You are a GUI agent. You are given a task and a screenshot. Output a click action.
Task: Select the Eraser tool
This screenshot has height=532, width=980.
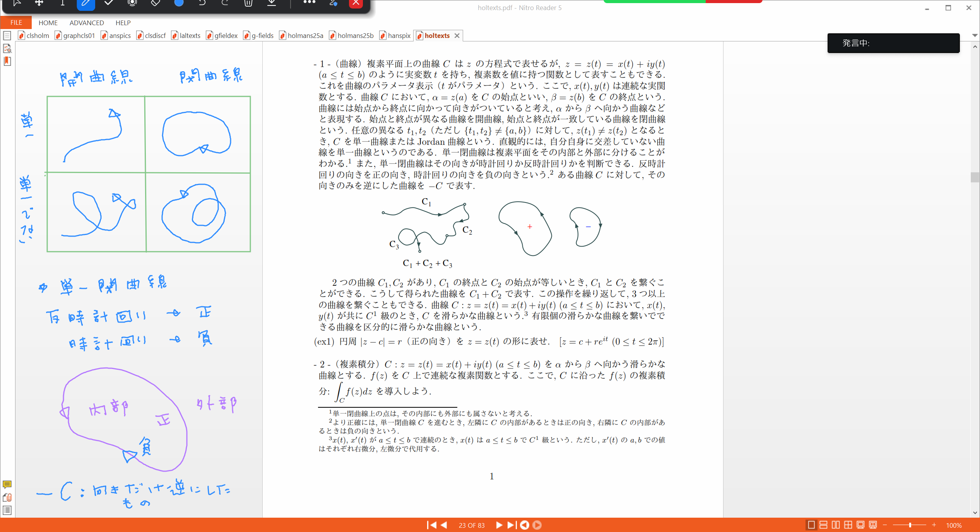155,4
